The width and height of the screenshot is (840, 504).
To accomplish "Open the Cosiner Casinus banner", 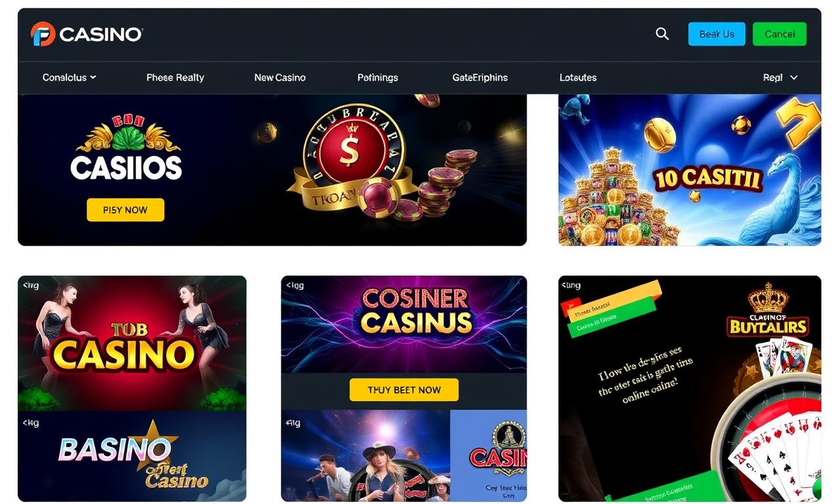I will [404, 324].
